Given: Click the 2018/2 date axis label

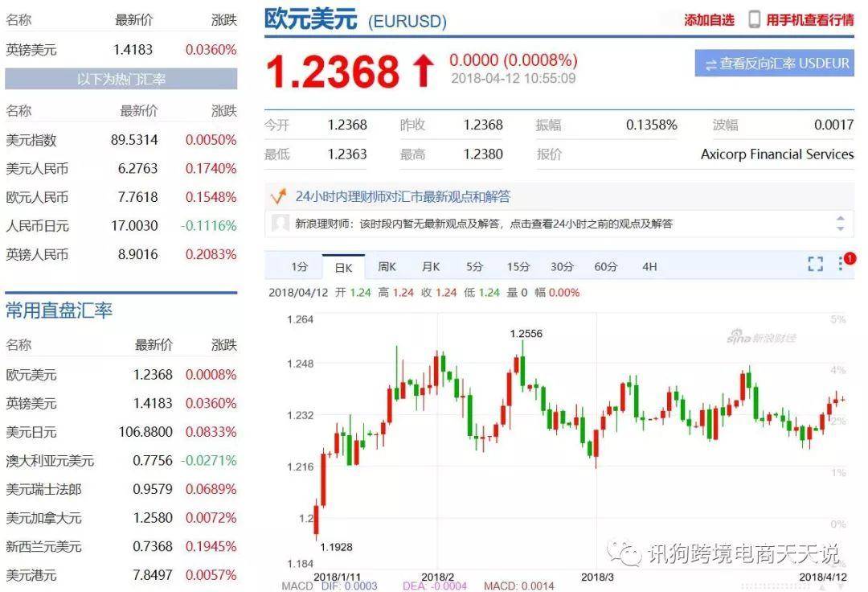Looking at the screenshot, I should coord(438,577).
